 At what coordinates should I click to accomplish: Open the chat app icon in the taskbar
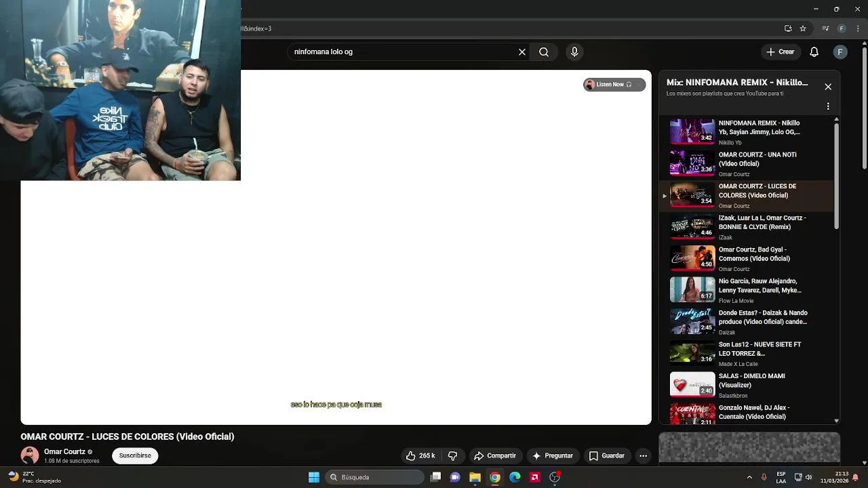(x=455, y=477)
